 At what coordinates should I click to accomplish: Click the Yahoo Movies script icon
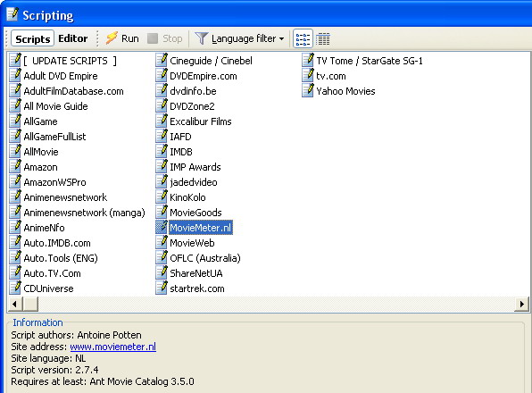click(308, 90)
